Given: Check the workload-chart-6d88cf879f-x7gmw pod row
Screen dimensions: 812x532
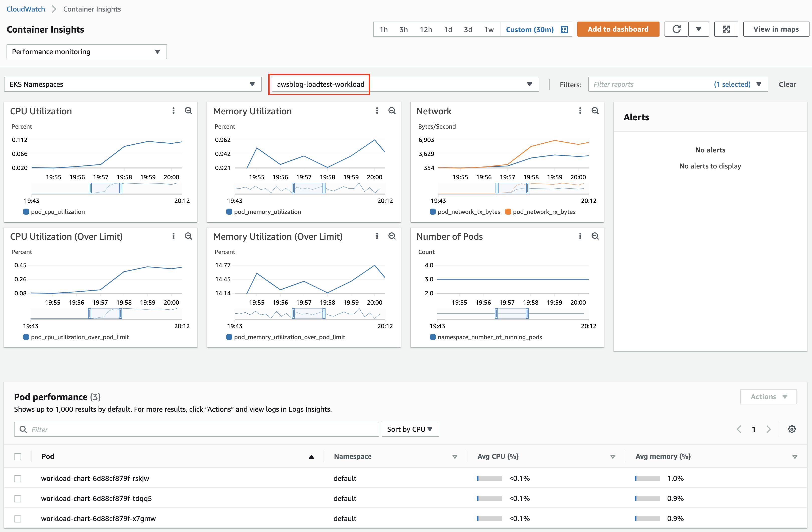Looking at the screenshot, I should (18, 519).
